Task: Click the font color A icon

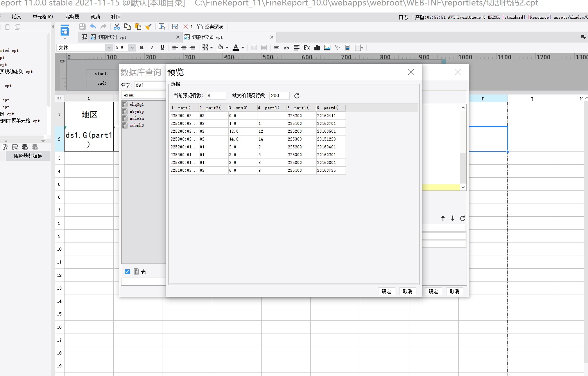Action: coord(236,48)
